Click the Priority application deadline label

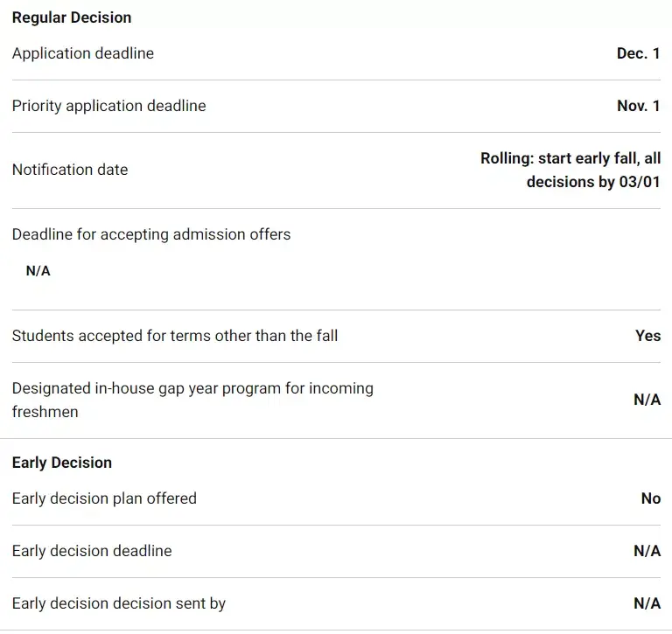coord(109,106)
